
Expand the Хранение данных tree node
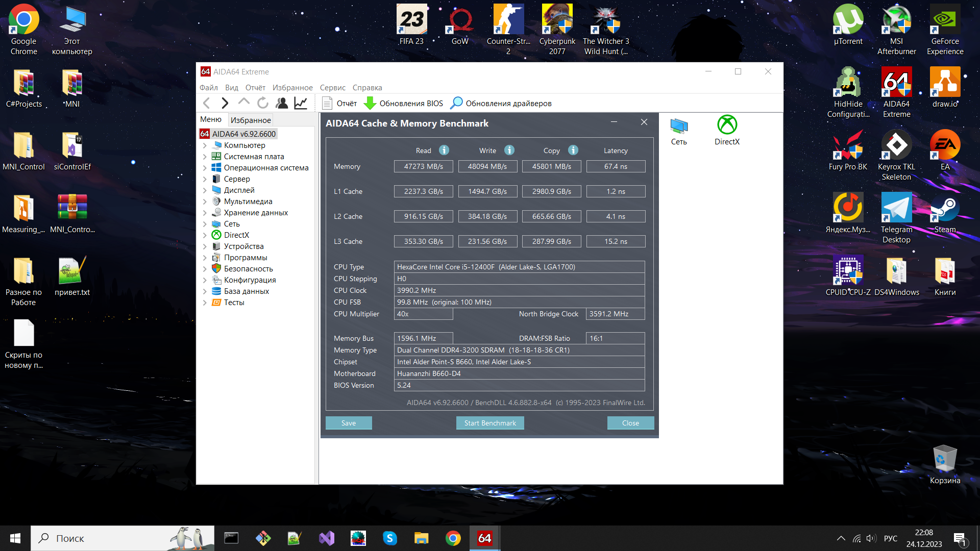tap(205, 213)
